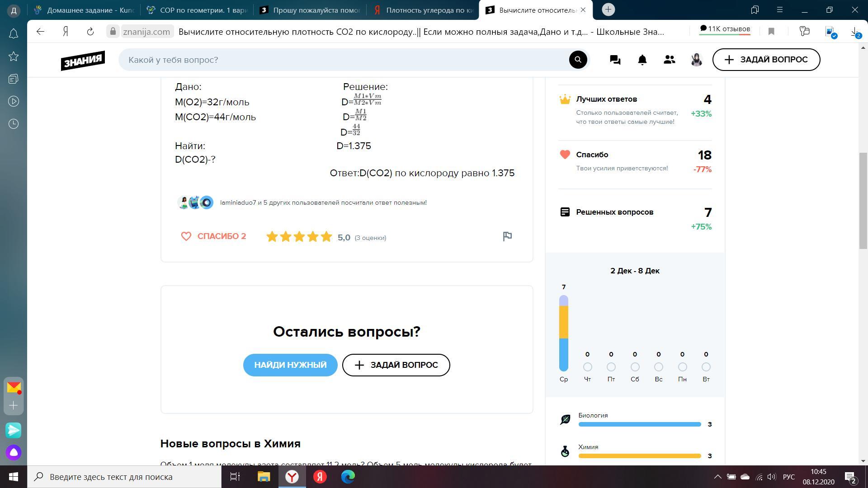This screenshot has width=868, height=488.
Task: Open the friends people icon
Action: click(x=669, y=60)
